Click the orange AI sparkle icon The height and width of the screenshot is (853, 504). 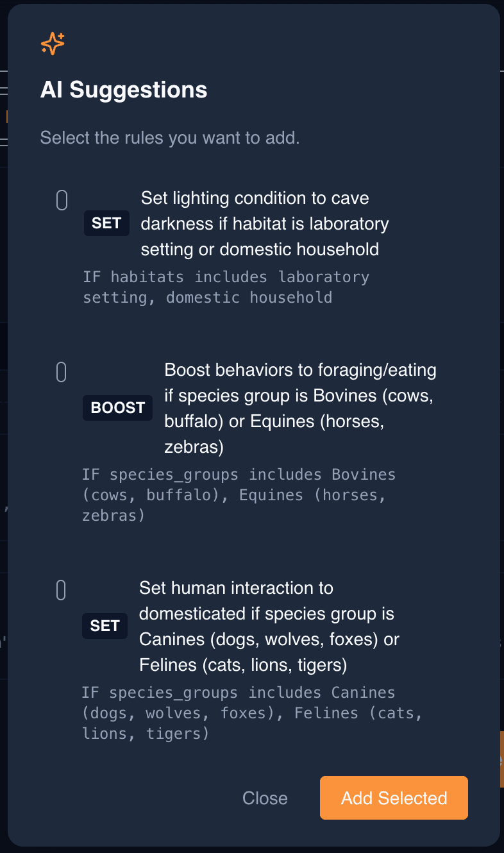pyautogui.click(x=52, y=44)
